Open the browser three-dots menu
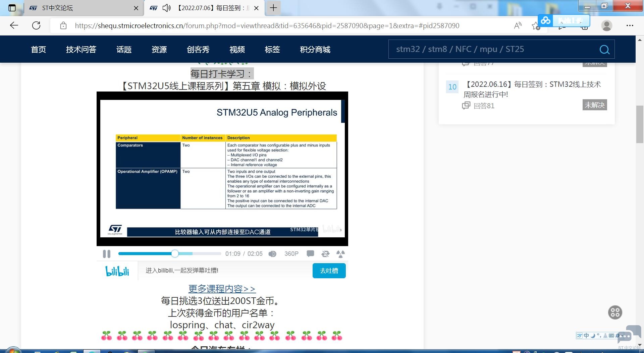Screen dimensions: 644x353 [630, 25]
